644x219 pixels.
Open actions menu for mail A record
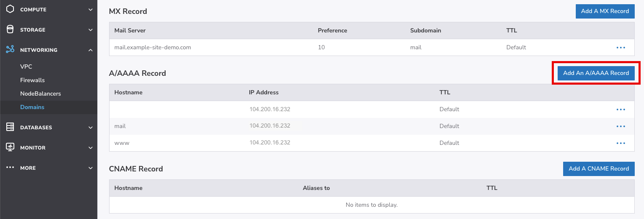click(x=621, y=126)
